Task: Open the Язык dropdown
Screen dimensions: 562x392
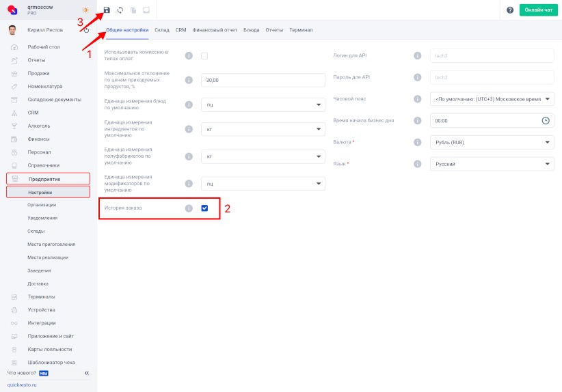Action: (492, 164)
